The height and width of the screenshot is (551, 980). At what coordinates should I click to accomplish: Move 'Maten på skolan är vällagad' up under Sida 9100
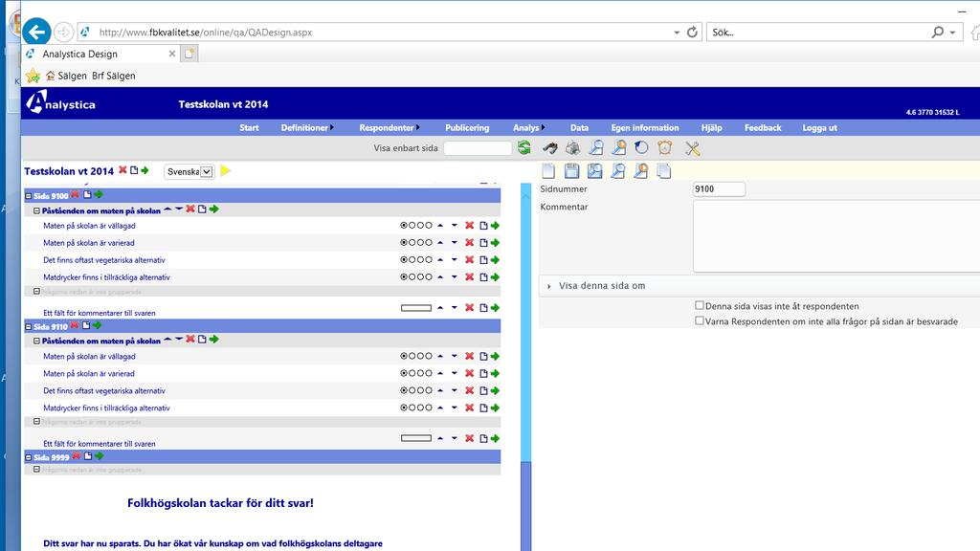click(440, 226)
